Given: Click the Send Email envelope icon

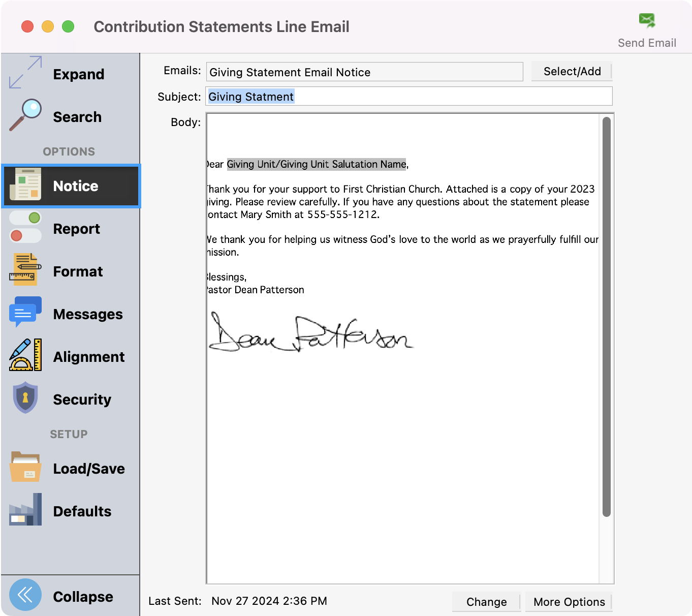Looking at the screenshot, I should pos(647,21).
